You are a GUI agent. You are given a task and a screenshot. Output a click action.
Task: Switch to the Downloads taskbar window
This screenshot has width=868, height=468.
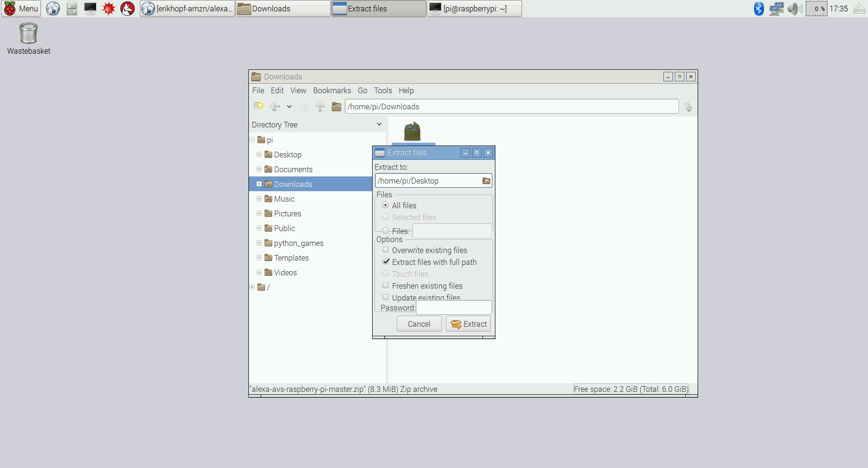[x=283, y=9]
